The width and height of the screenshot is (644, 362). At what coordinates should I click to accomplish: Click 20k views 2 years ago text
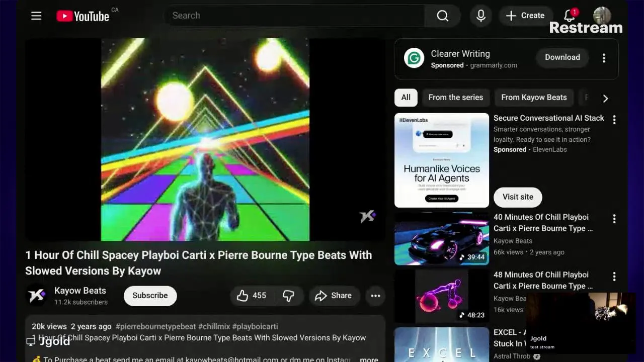(x=71, y=326)
